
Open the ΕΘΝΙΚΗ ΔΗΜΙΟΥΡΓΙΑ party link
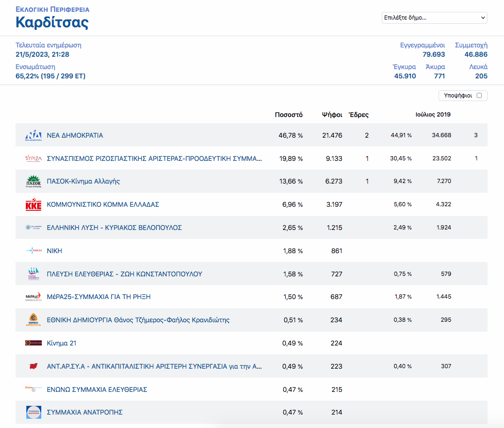[x=138, y=320]
